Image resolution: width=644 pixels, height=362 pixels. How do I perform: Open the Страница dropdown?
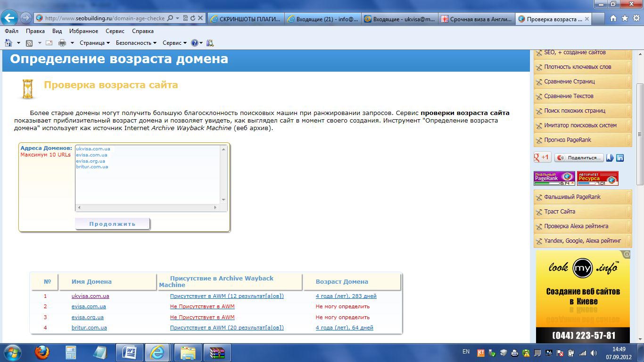[92, 42]
